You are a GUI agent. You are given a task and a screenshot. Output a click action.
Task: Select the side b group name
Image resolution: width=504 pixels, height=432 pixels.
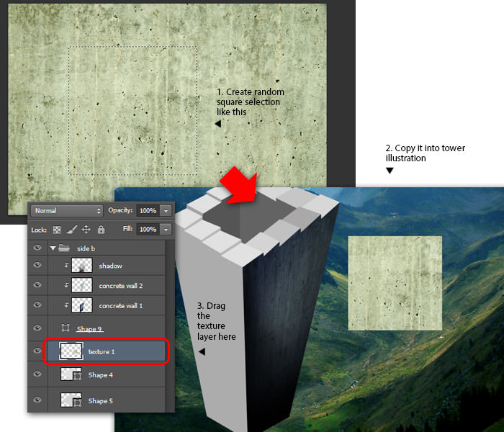(x=86, y=248)
